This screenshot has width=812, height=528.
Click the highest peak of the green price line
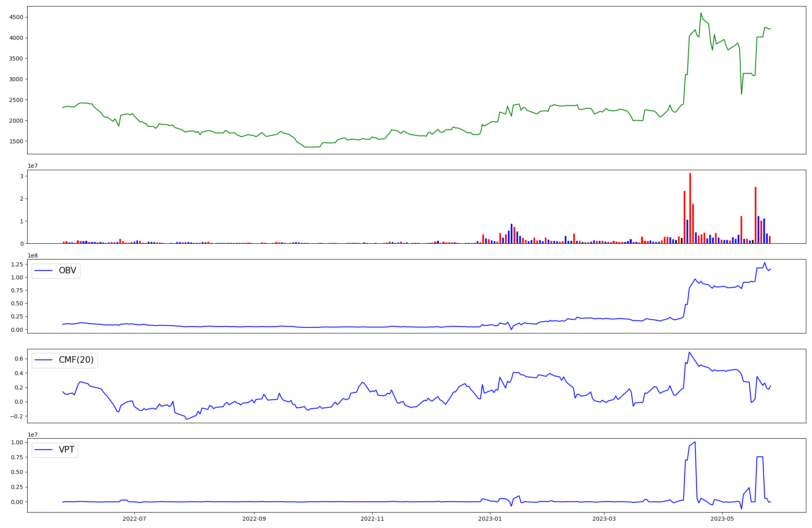coord(701,13)
